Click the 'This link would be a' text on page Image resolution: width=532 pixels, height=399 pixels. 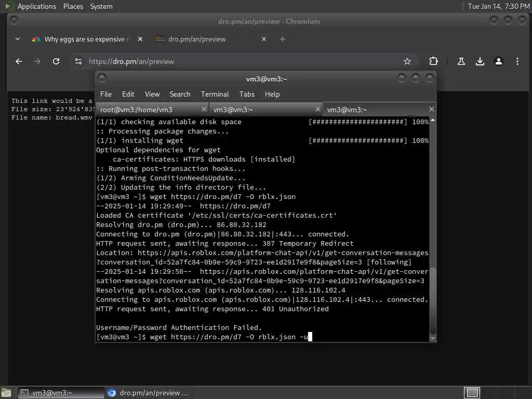(x=51, y=101)
